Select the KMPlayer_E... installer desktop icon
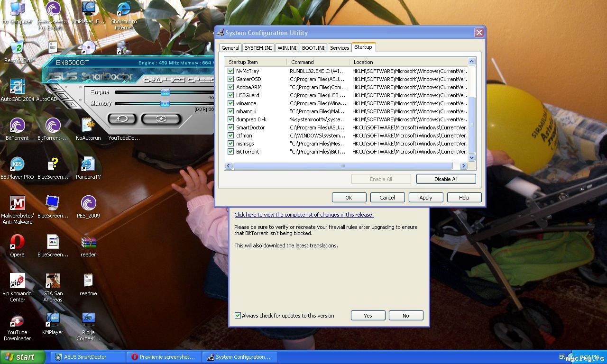This screenshot has width=607, height=364. [88, 13]
